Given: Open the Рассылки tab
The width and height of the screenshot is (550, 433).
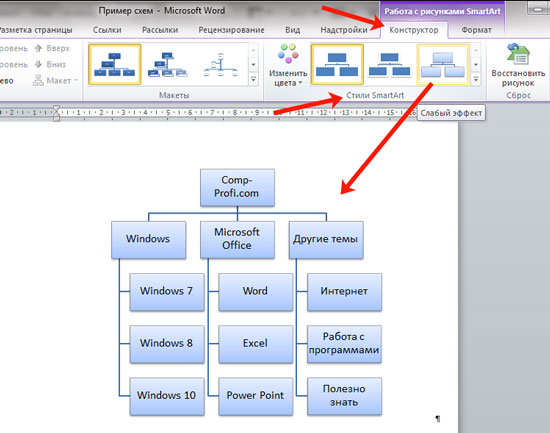Looking at the screenshot, I should pos(160,30).
